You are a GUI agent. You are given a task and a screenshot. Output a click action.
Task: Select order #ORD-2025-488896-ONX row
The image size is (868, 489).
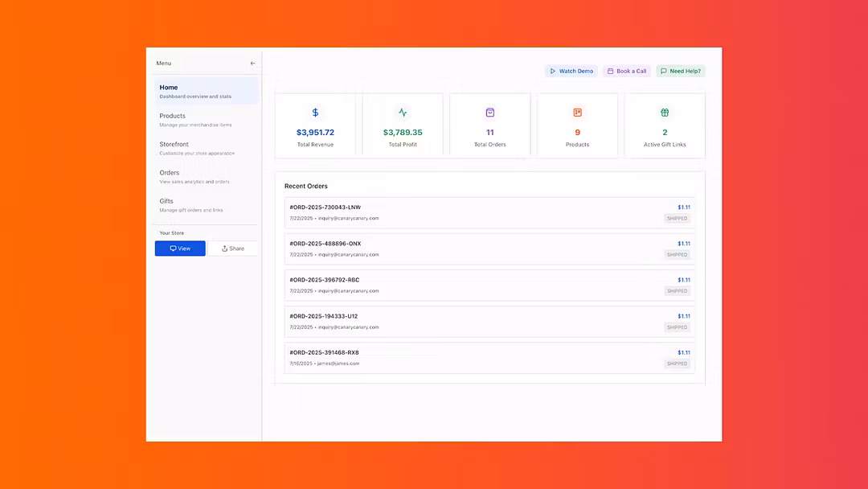489,249
